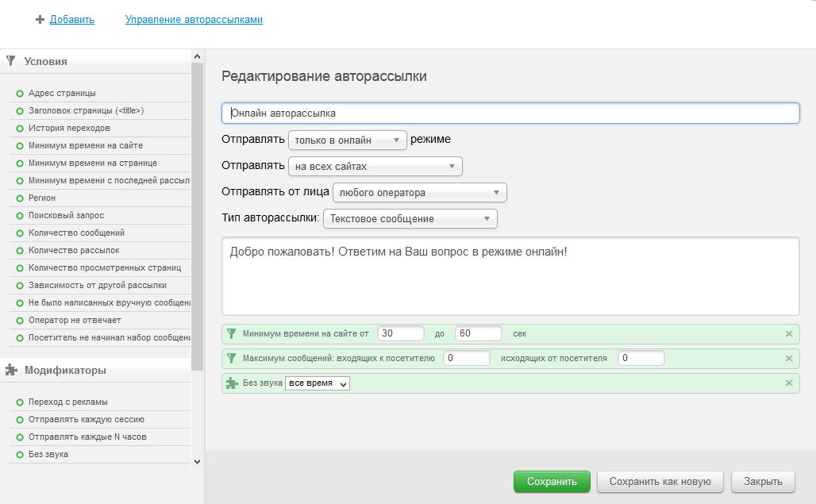This screenshot has height=504, width=816.
Task: Open the Без звука все время select
Action: pos(318,384)
